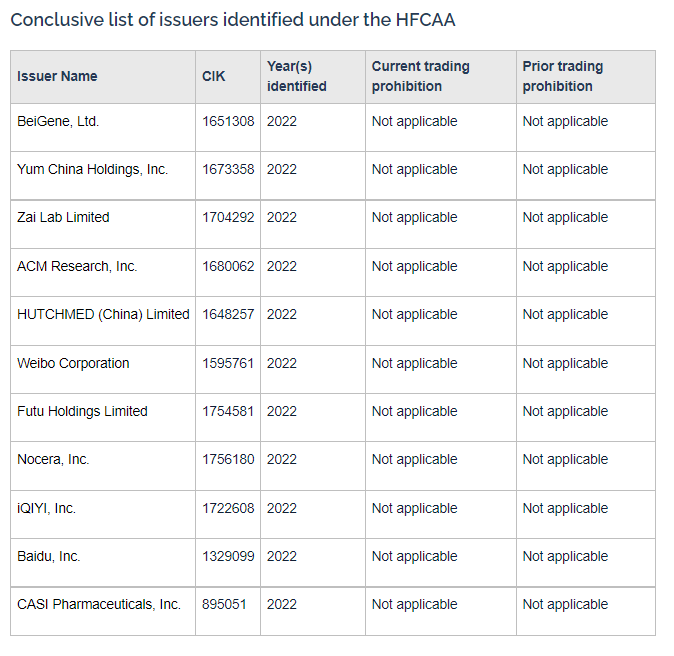
Task: Select the Yum China Holdings, Inc. cell
Action: click(92, 169)
